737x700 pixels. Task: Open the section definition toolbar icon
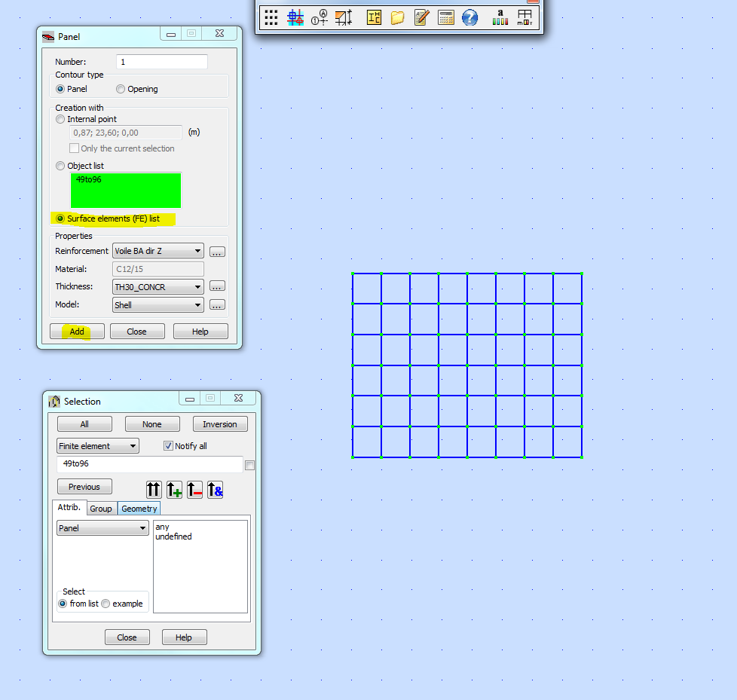(x=373, y=17)
